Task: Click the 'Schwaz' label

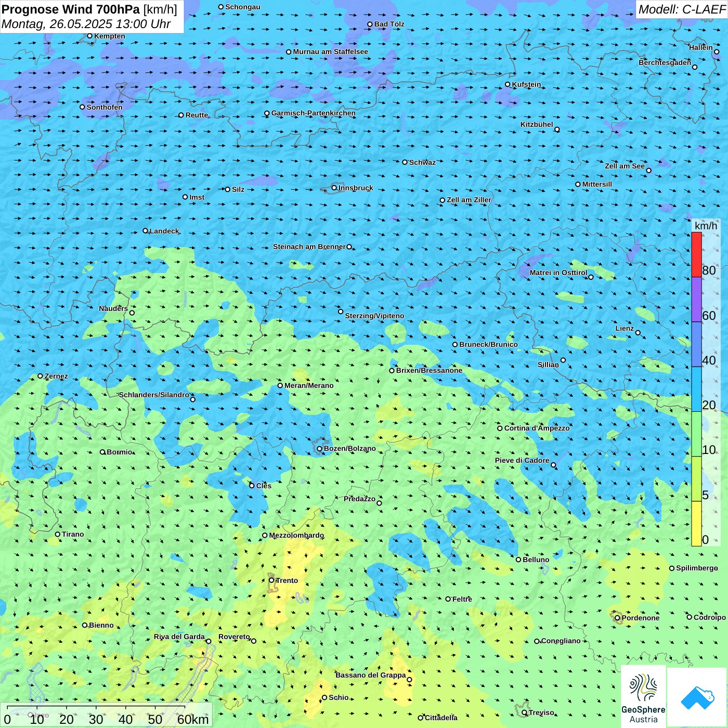Action: 423,162
